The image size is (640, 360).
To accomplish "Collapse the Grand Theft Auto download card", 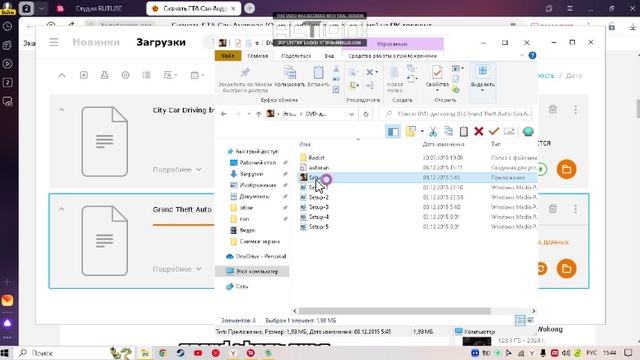I will (61, 209).
